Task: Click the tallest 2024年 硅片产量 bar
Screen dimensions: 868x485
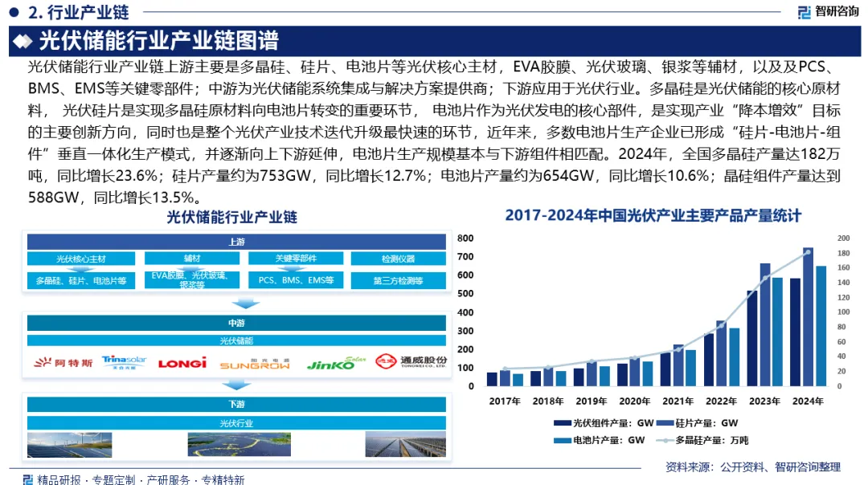Action: pyautogui.click(x=809, y=317)
